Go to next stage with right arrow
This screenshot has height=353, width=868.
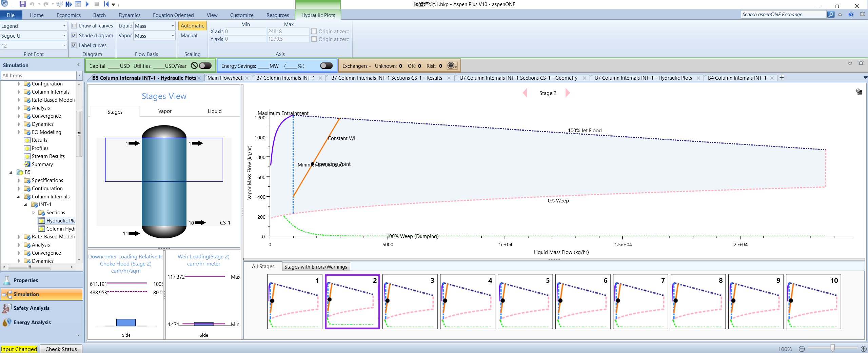pyautogui.click(x=568, y=93)
